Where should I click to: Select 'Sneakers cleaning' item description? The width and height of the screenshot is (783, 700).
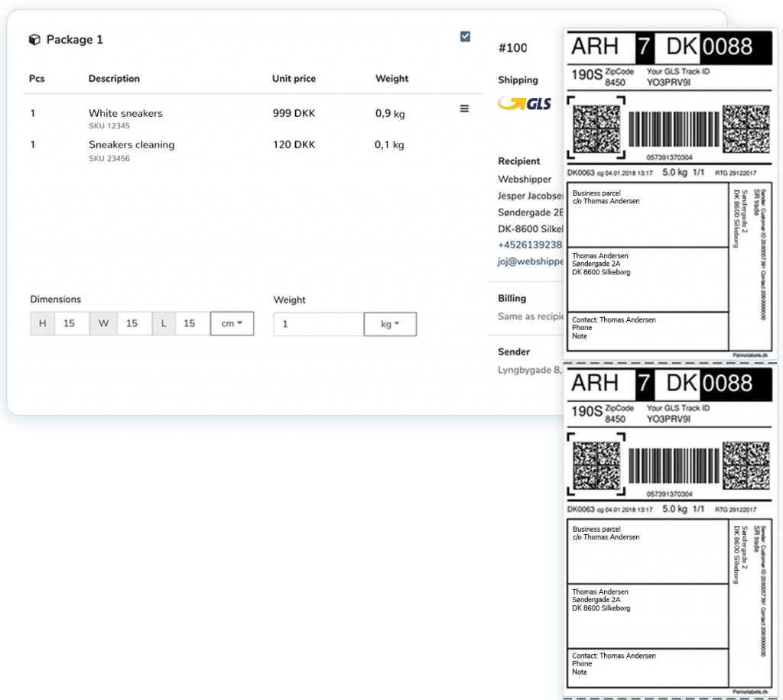coord(132,144)
